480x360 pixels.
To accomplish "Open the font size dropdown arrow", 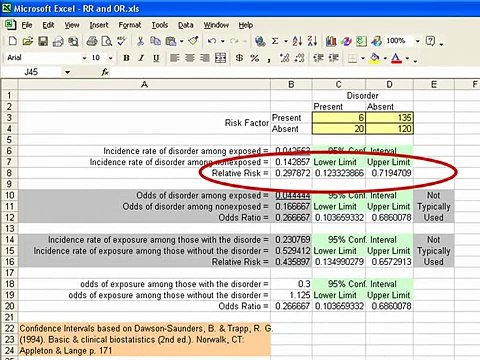I will tap(111, 58).
